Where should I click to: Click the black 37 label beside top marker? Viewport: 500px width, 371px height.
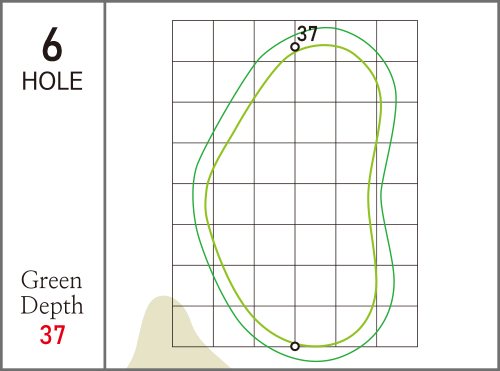307,34
